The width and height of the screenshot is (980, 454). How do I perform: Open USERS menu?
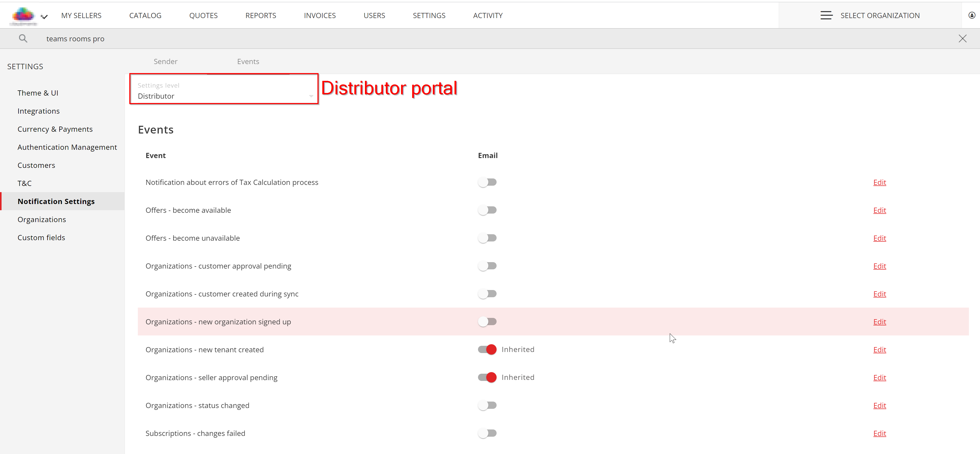374,15
